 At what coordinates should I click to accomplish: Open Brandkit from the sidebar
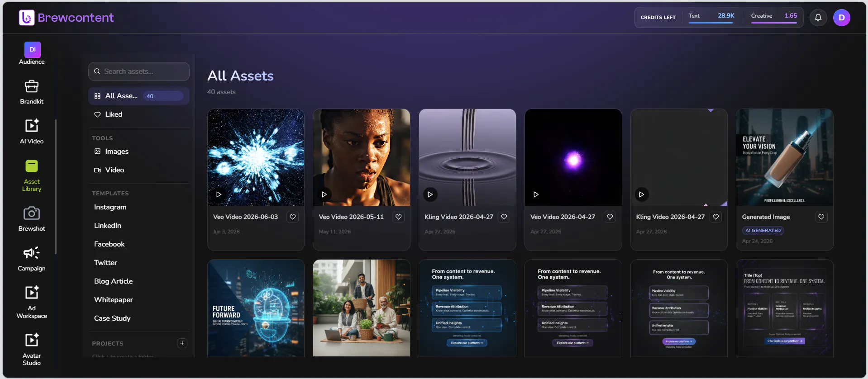click(x=32, y=92)
